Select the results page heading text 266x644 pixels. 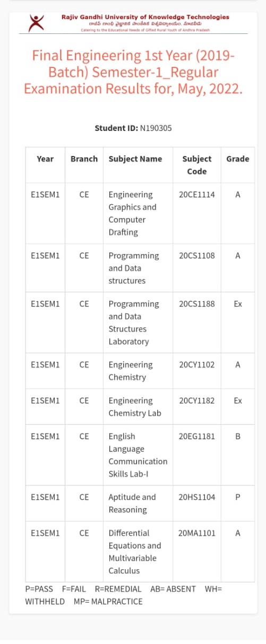pos(133,72)
